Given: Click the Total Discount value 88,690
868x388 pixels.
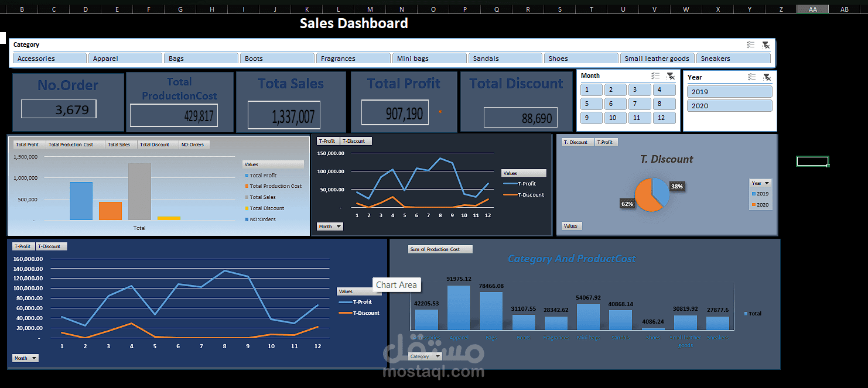Looking at the screenshot, I should coord(520,118).
